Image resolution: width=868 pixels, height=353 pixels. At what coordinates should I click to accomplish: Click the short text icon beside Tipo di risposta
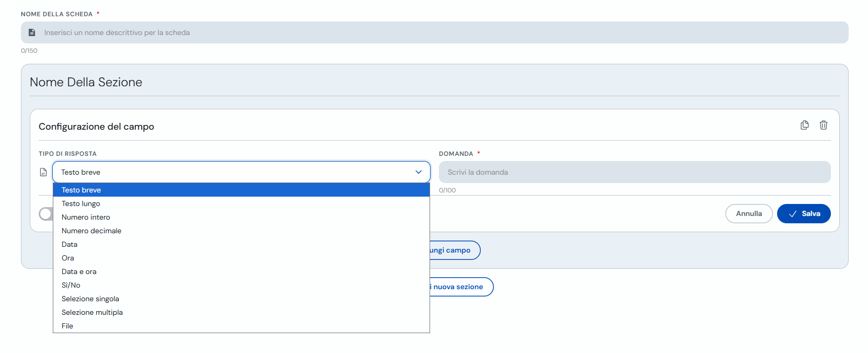coord(43,172)
